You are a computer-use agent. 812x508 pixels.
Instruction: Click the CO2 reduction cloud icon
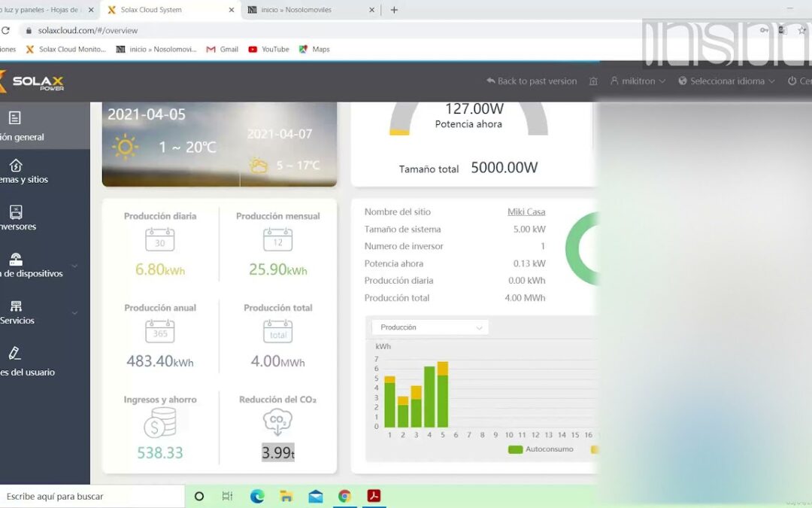pos(277,422)
